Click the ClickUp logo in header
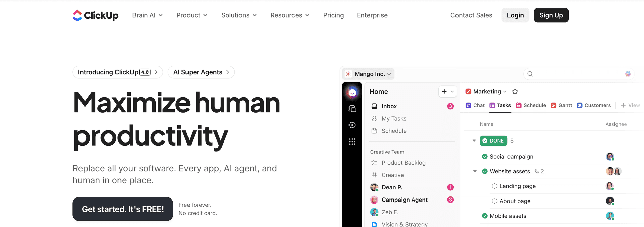Image resolution: width=644 pixels, height=227 pixels. 96,15
